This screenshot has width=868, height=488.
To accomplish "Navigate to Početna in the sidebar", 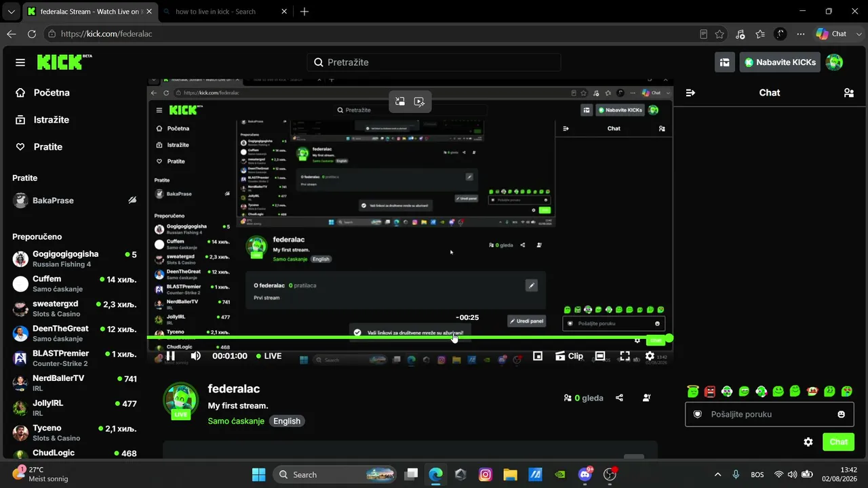I will pos(43,93).
